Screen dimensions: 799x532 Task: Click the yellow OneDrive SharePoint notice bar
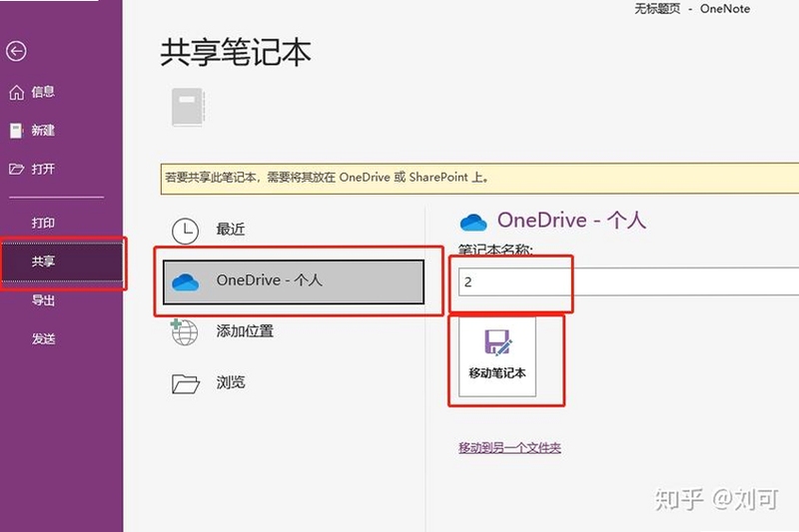click(x=479, y=179)
